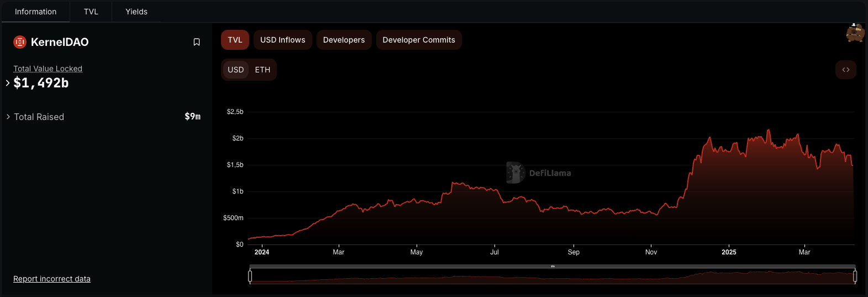Expand the Total Raised row chevron

(8, 117)
